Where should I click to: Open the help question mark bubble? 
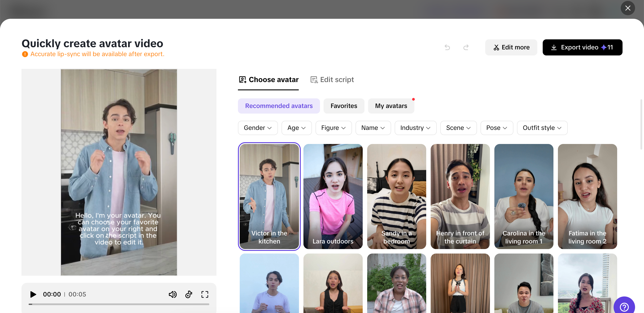(624, 307)
